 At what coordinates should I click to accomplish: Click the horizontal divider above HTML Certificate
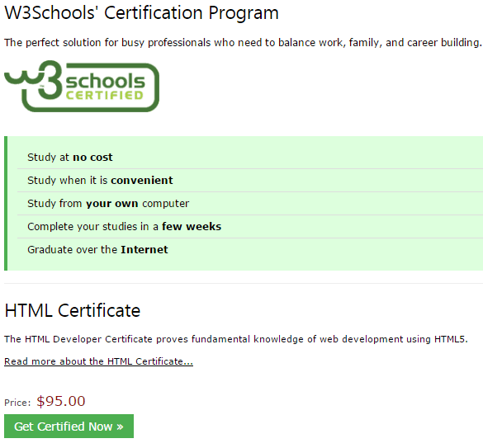tap(244, 283)
